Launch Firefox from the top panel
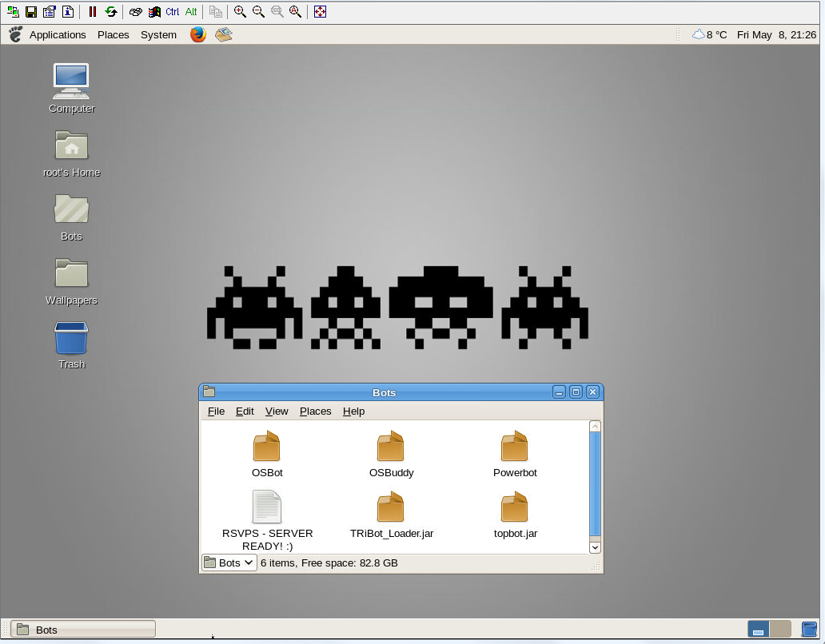Image resolution: width=825 pixels, height=644 pixels. [197, 34]
